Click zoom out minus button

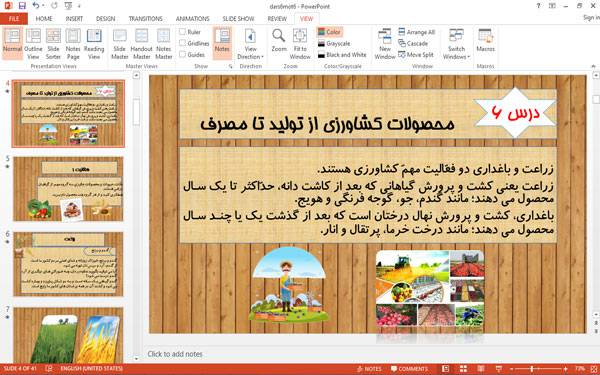click(512, 368)
